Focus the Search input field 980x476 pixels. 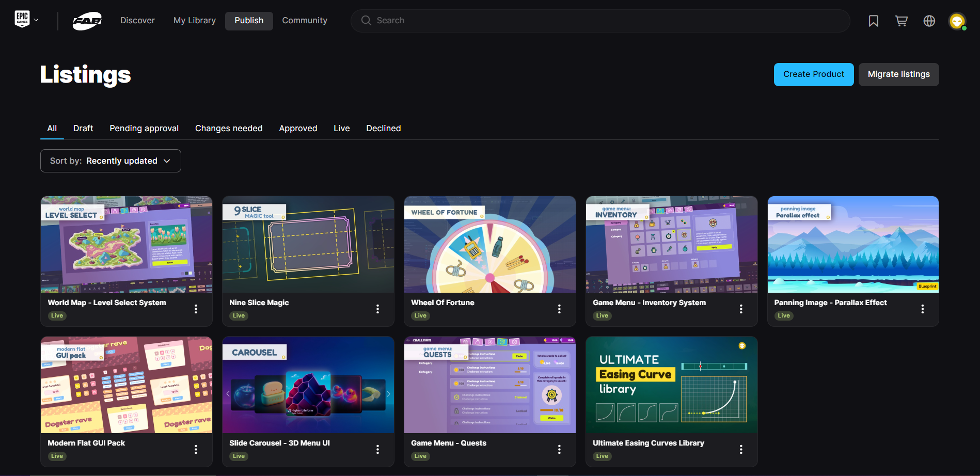(599, 21)
